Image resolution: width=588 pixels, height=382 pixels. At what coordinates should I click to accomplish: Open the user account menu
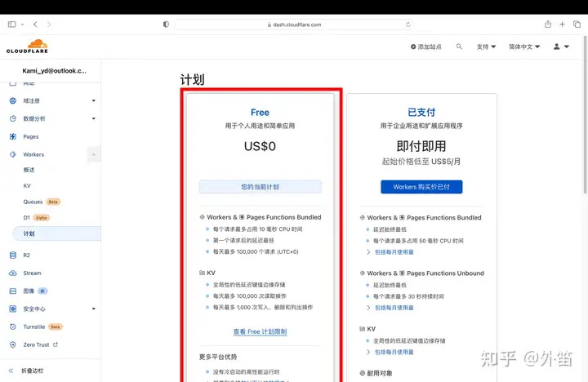coord(561,47)
